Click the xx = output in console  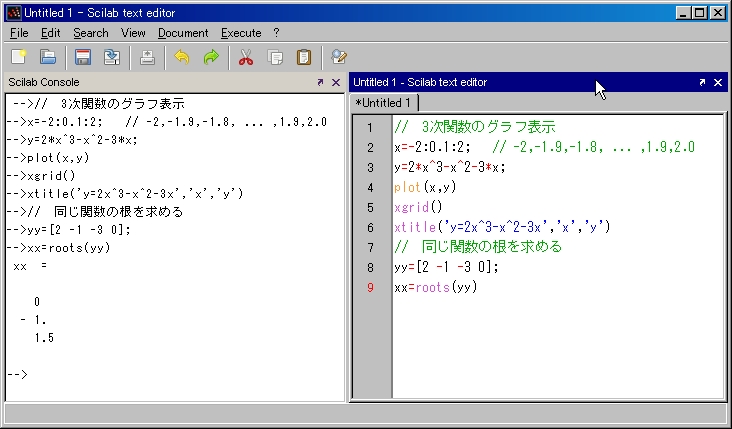tap(30, 266)
